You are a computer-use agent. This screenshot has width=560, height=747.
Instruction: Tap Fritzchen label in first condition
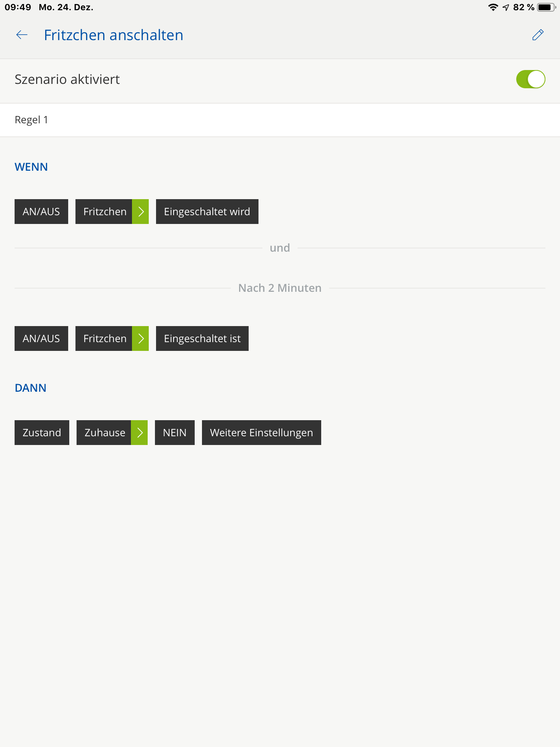(x=104, y=212)
